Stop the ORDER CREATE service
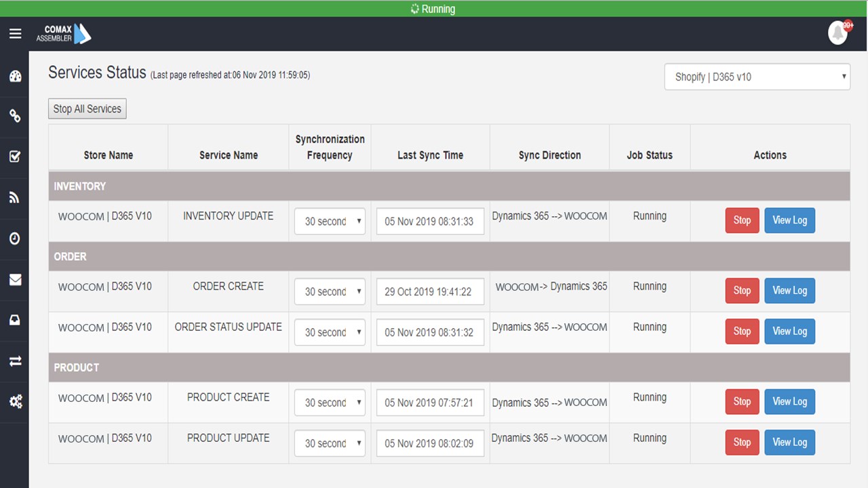 742,291
